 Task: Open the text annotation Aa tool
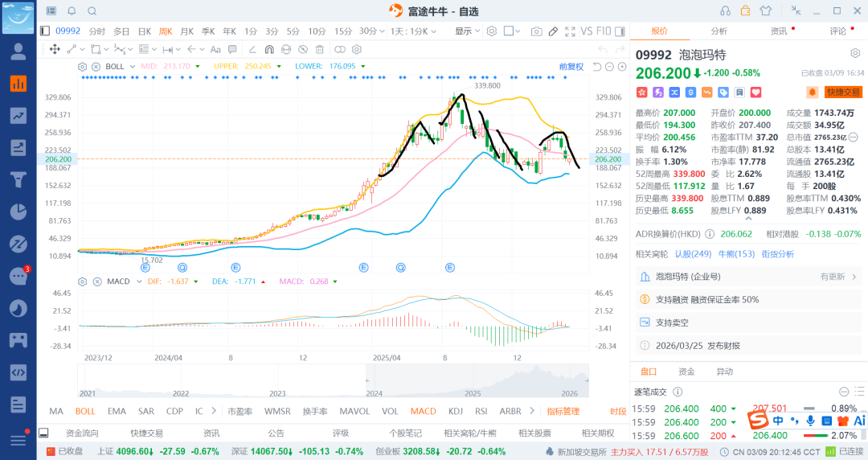point(215,49)
